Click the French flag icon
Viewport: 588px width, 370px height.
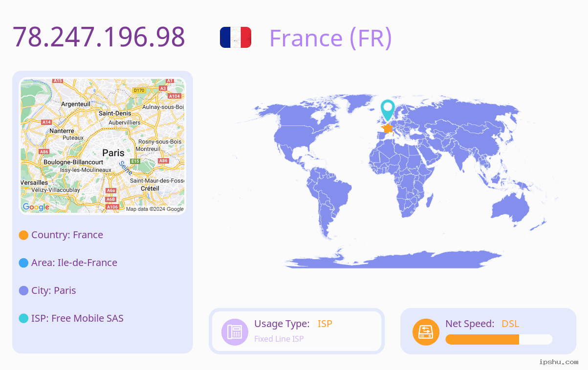(x=236, y=38)
